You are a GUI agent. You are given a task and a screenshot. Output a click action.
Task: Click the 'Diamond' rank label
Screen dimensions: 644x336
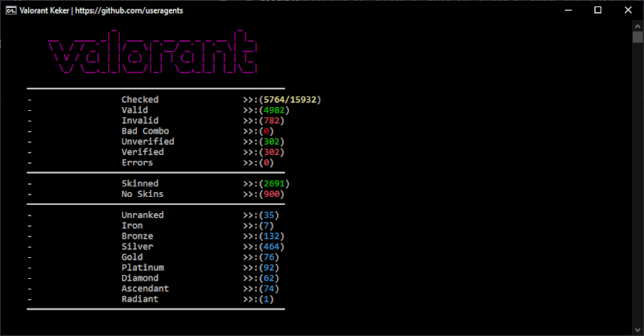(139, 278)
